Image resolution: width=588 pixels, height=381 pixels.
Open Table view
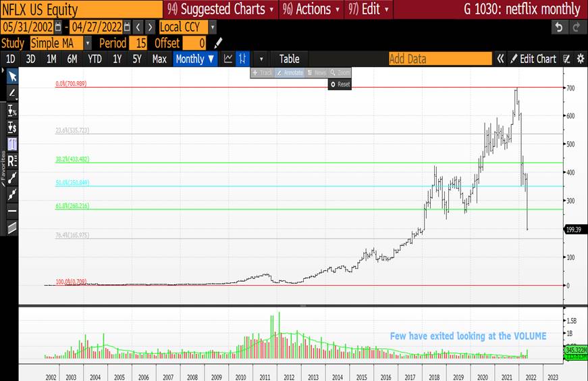pyautogui.click(x=289, y=59)
